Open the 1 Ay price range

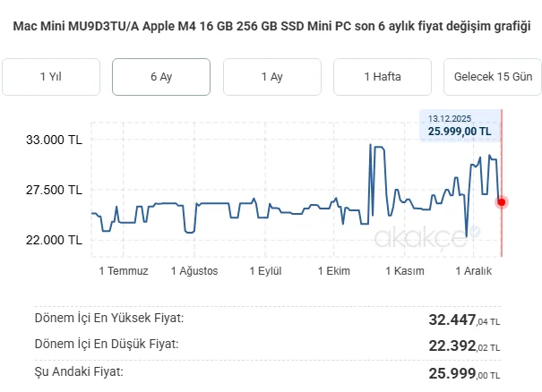271,77
